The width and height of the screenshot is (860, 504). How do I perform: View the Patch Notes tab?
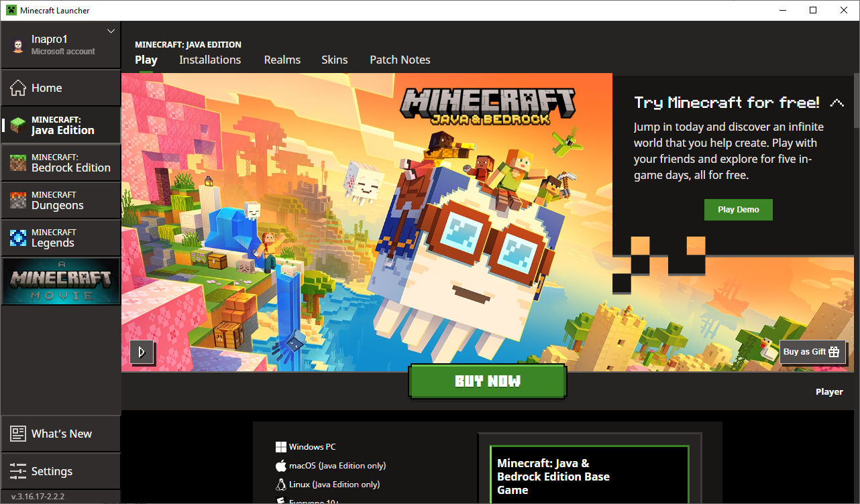[400, 60]
